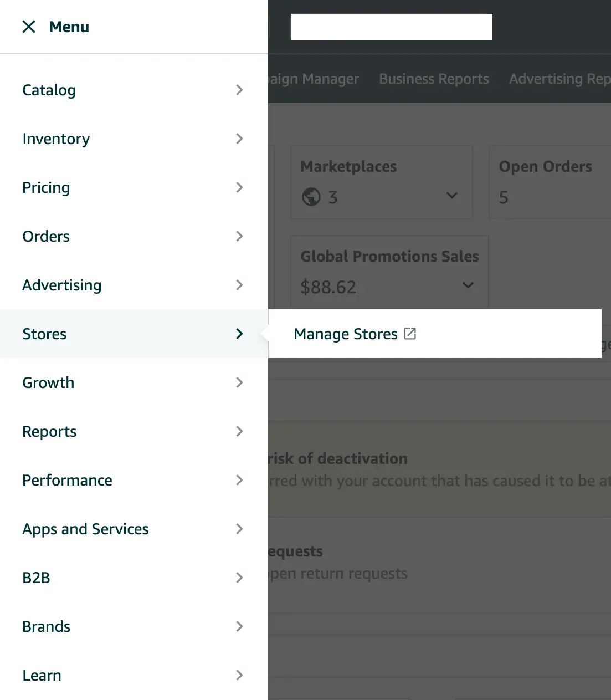Select the B2B menu entry
This screenshot has width=611, height=700.
[x=35, y=578]
